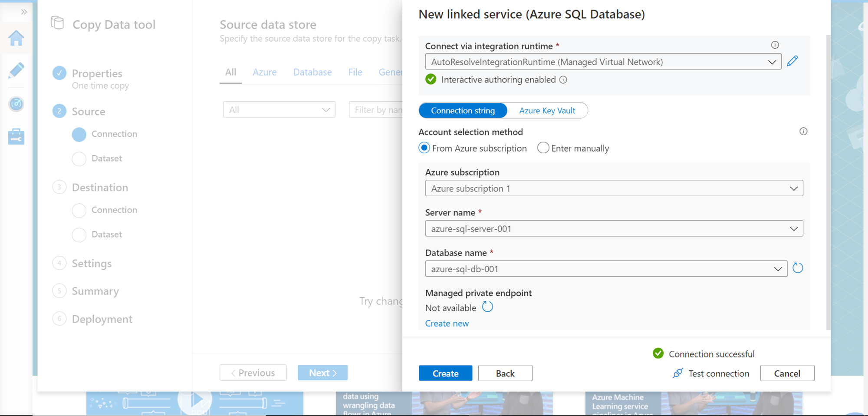Open the Server name dropdown
This screenshot has width=868, height=416.
coord(614,229)
